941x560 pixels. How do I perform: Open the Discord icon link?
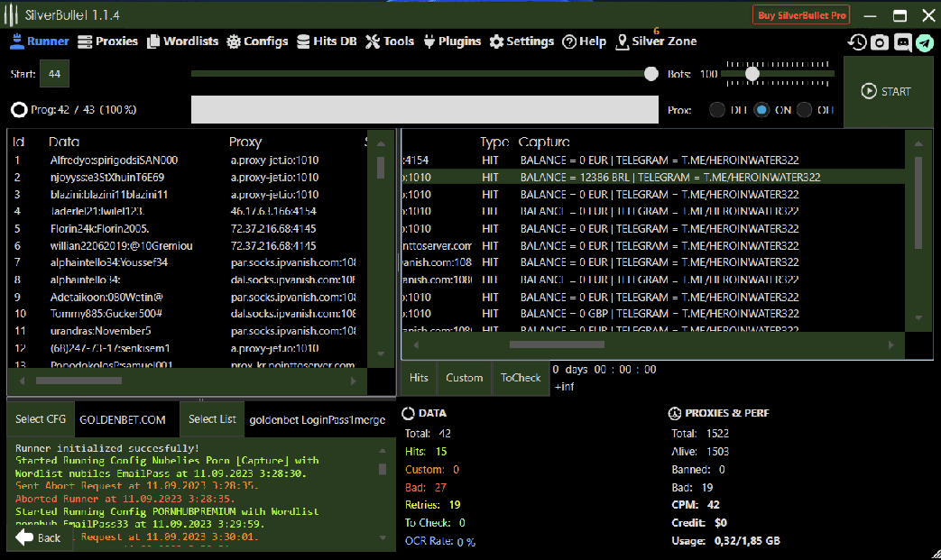pos(902,42)
